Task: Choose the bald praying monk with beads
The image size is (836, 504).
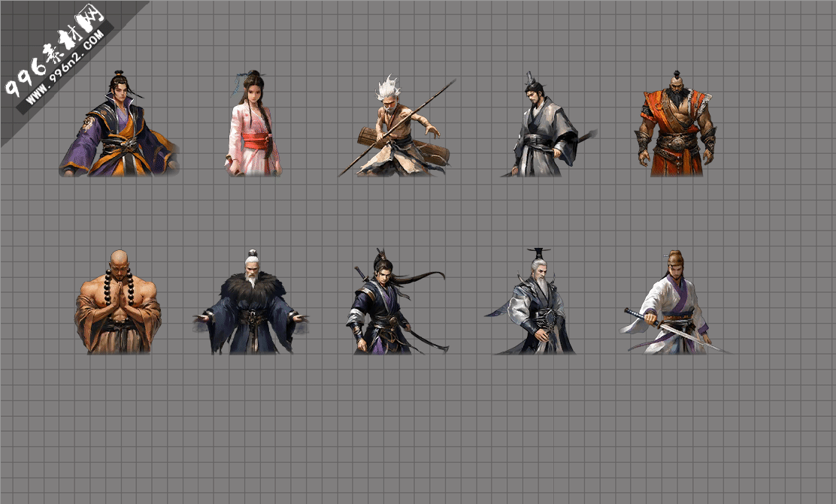Action: (118, 301)
